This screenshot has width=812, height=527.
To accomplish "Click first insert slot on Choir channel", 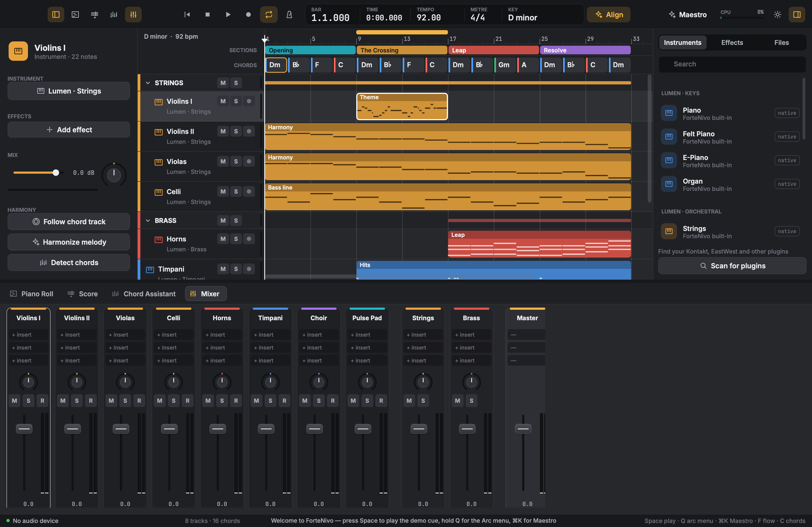I will 319,335.
